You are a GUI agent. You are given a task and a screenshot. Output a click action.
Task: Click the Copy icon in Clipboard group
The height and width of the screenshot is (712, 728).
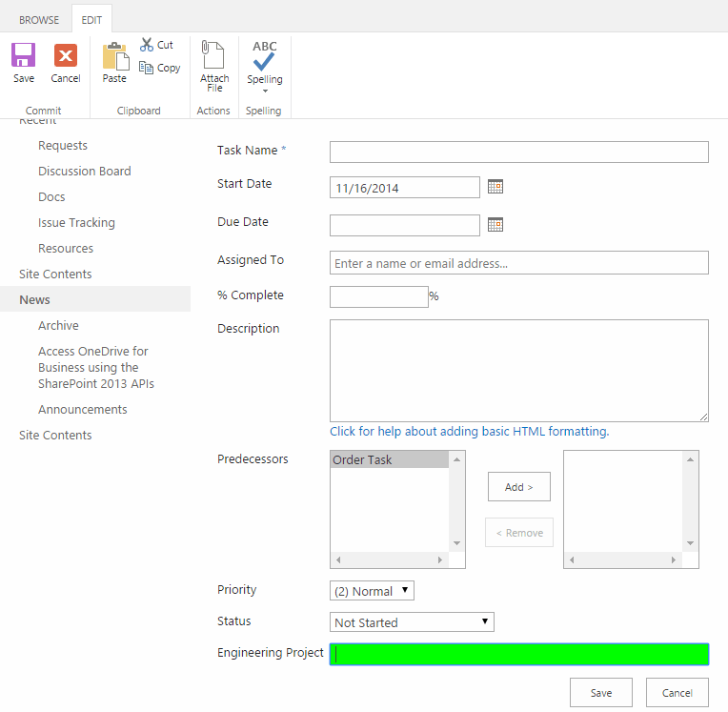pyautogui.click(x=146, y=68)
